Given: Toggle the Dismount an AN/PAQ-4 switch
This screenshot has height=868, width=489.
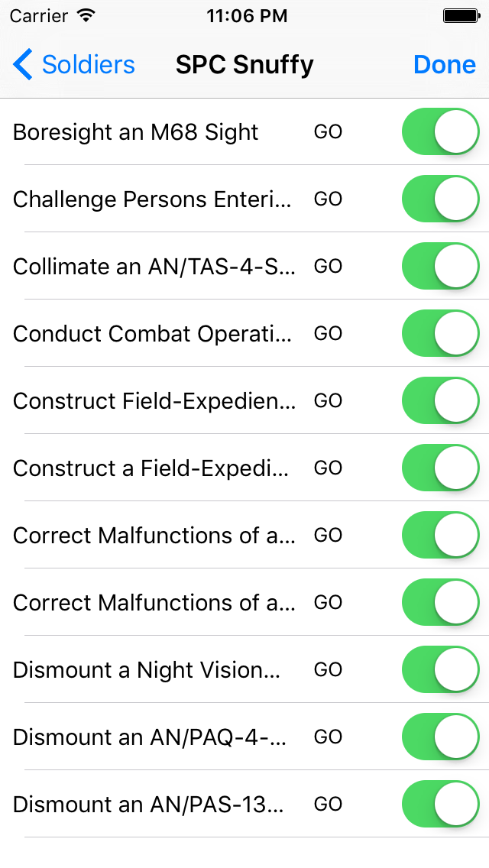Looking at the screenshot, I should click(x=440, y=736).
